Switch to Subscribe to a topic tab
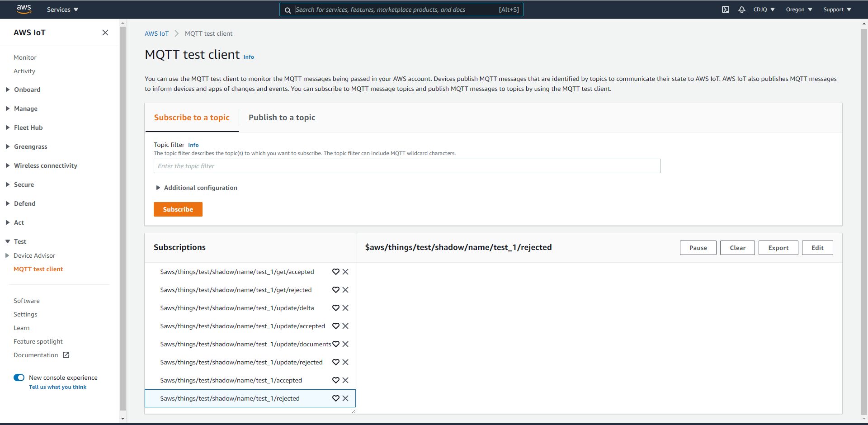 point(192,118)
